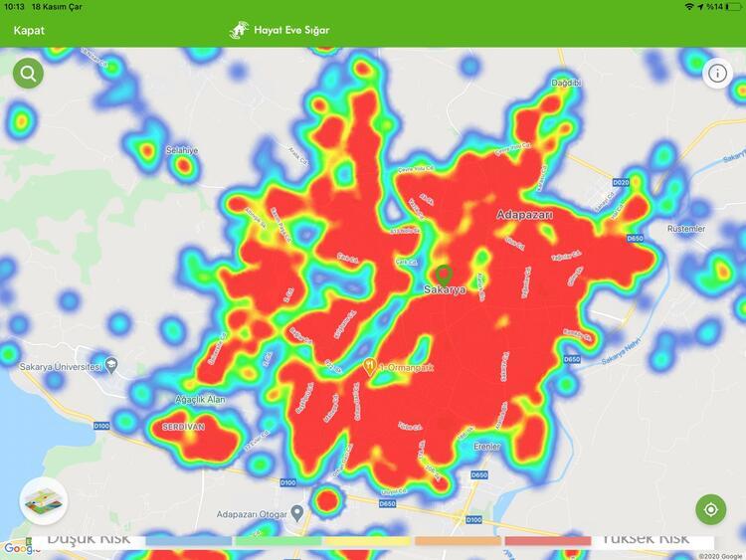Tap the battery indicator in status bar

point(730,7)
